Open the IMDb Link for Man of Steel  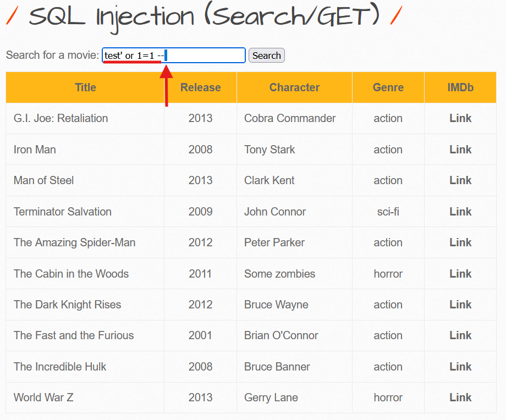460,180
